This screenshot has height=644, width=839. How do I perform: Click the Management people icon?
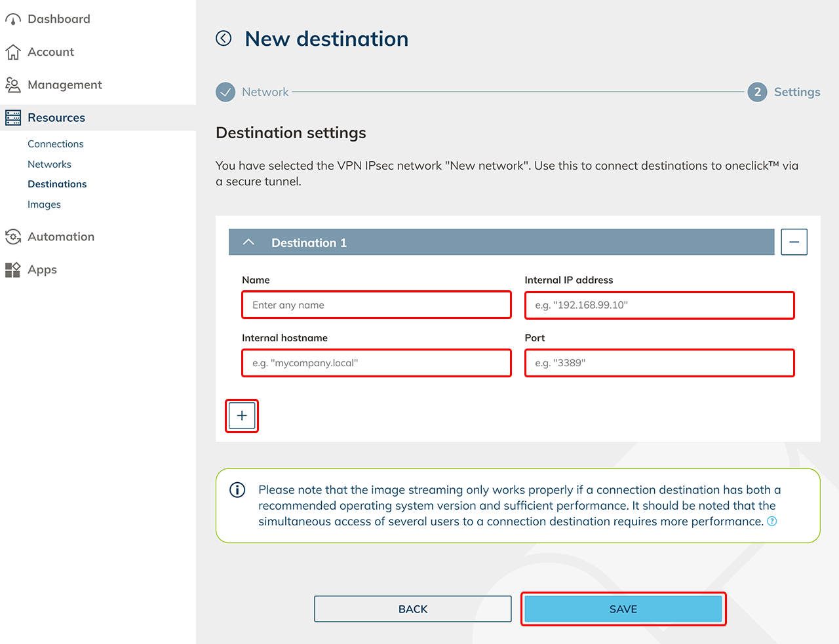click(13, 85)
